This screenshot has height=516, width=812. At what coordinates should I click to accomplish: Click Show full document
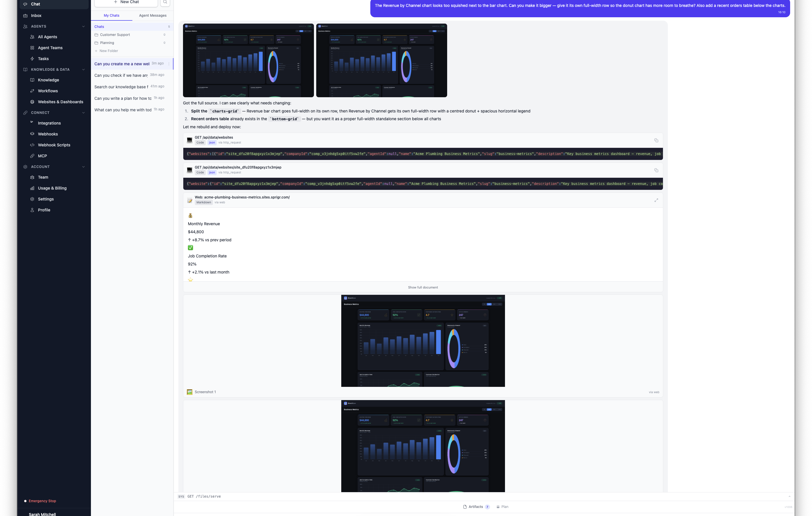pyautogui.click(x=422, y=287)
